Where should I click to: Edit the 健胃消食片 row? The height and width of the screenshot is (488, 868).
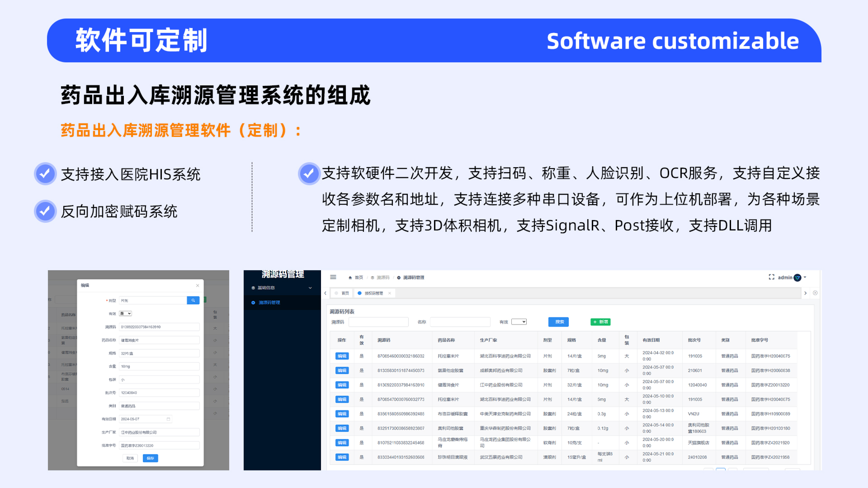click(x=342, y=385)
